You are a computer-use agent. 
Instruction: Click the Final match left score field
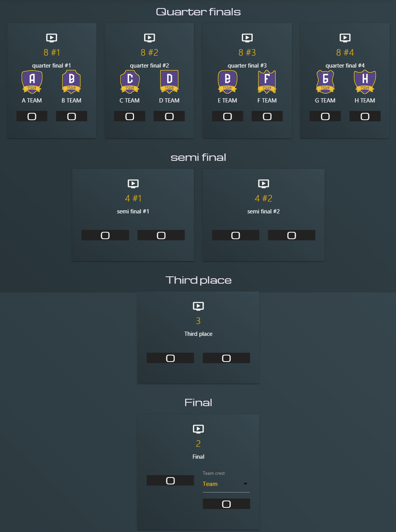(170, 481)
